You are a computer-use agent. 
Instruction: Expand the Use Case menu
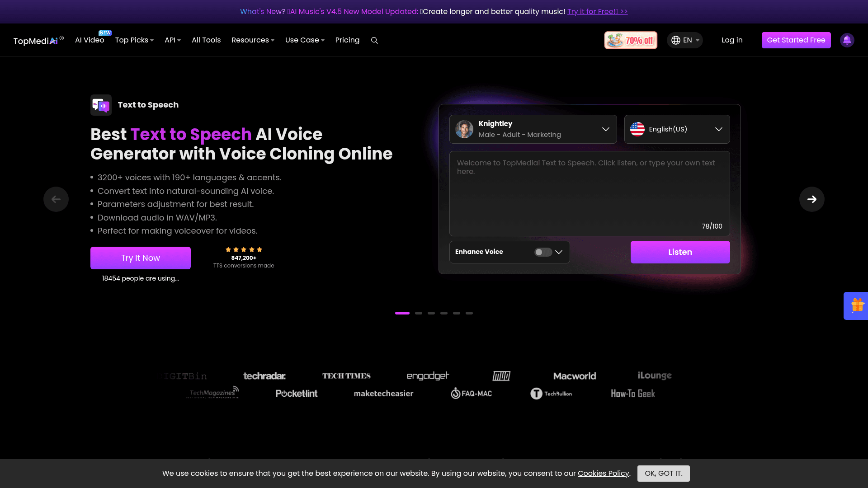pyautogui.click(x=305, y=40)
